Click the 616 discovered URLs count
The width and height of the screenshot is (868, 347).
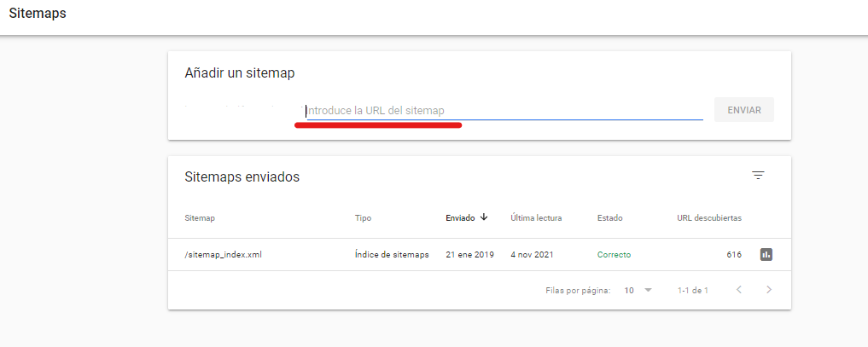tap(733, 254)
